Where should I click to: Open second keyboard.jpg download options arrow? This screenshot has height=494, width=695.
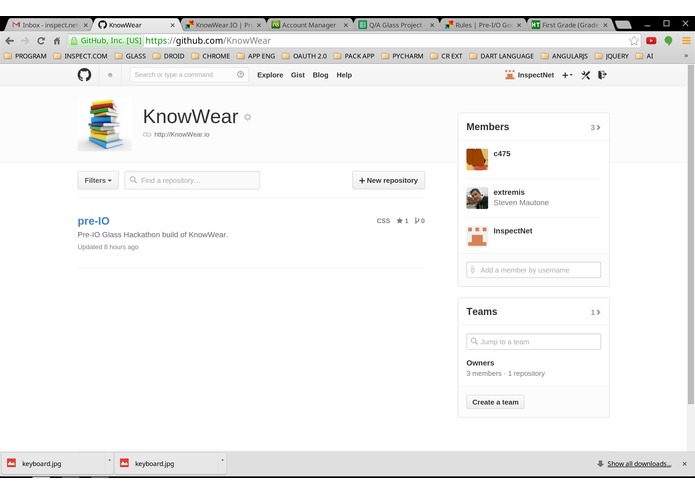pyautogui.click(x=223, y=460)
